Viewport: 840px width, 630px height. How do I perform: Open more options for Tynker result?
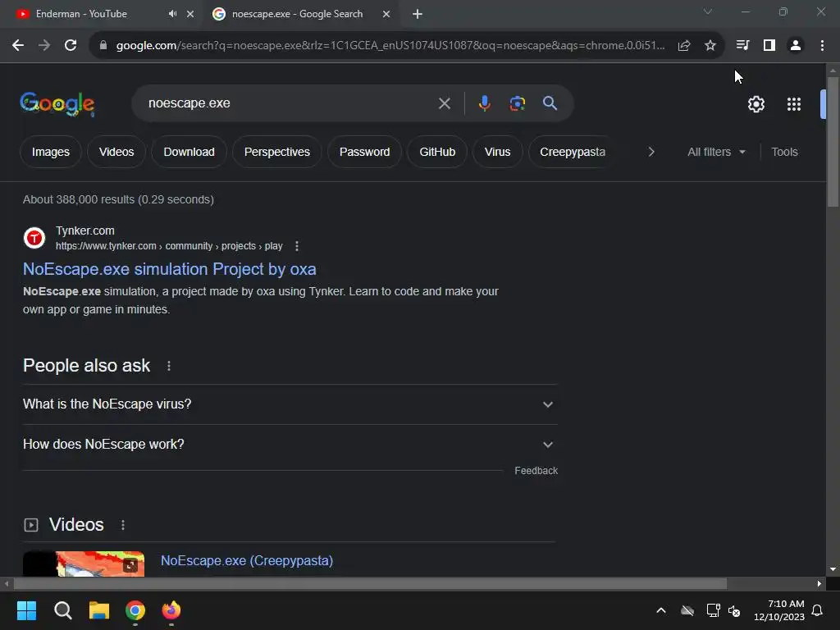(x=297, y=246)
